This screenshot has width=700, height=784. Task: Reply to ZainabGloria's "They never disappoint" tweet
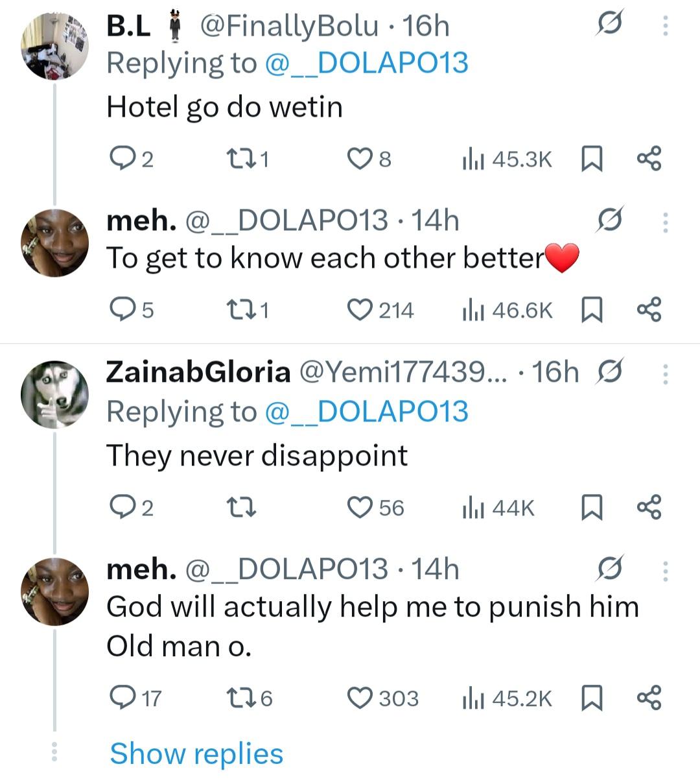(x=121, y=507)
